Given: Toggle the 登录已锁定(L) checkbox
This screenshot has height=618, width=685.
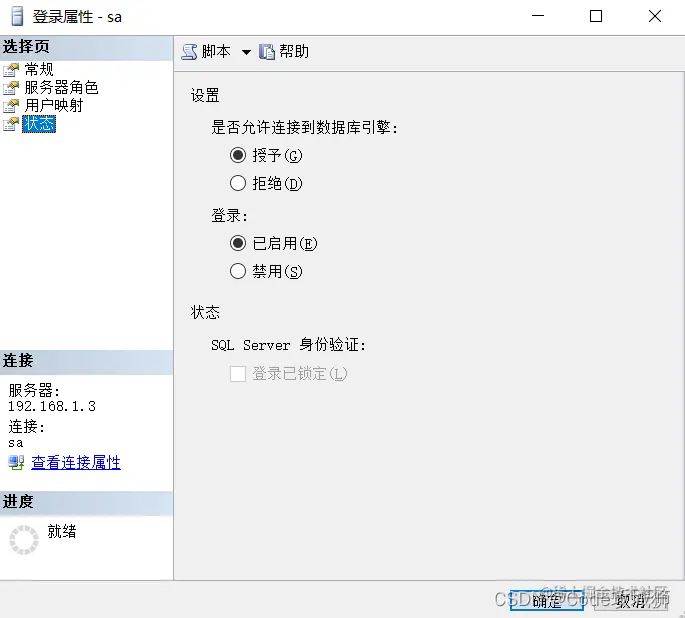Looking at the screenshot, I should click(238, 374).
